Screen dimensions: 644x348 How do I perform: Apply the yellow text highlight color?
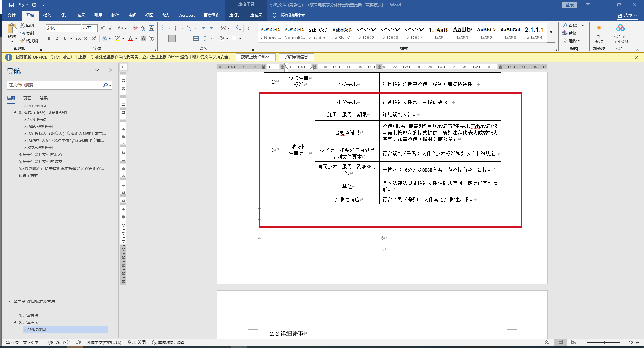(117, 38)
